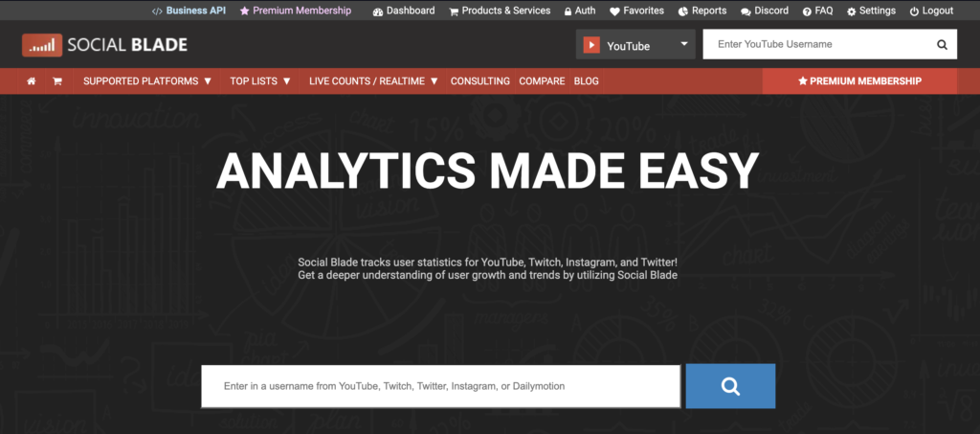Open the FAQ page
980x434 pixels.
[817, 11]
